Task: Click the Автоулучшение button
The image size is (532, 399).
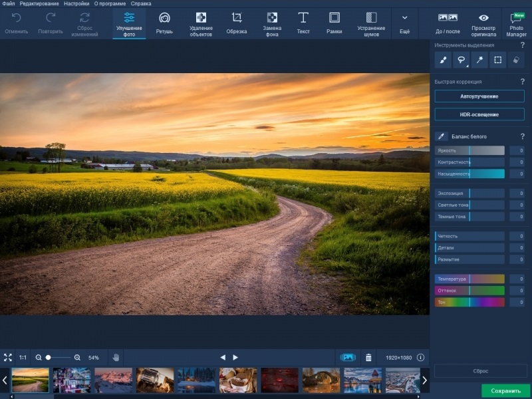Action: point(479,96)
